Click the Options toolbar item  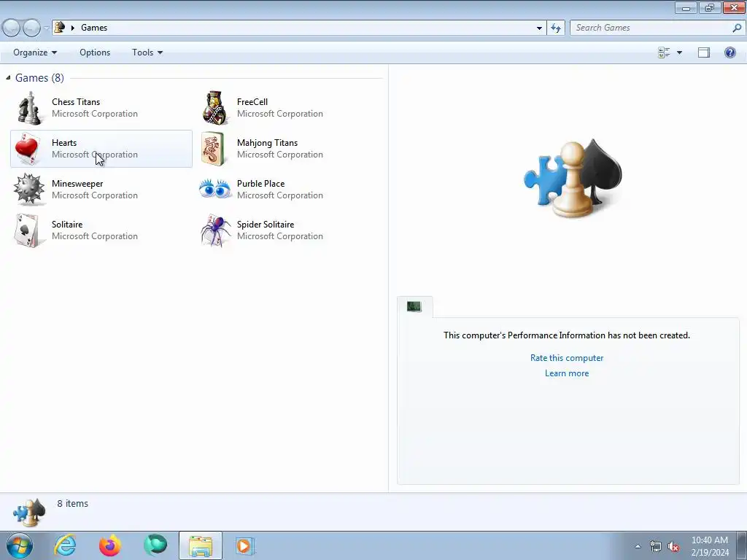[95, 52]
